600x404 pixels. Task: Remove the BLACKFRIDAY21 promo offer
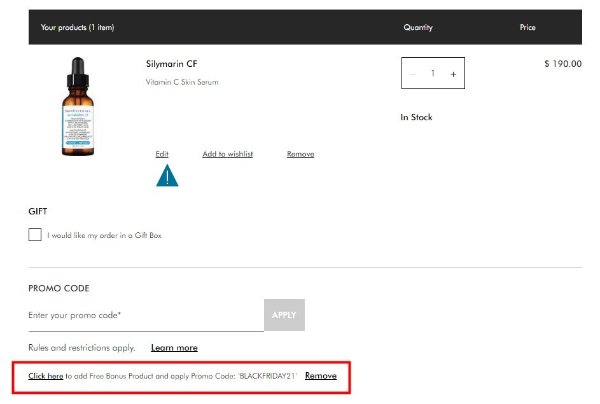(x=320, y=376)
